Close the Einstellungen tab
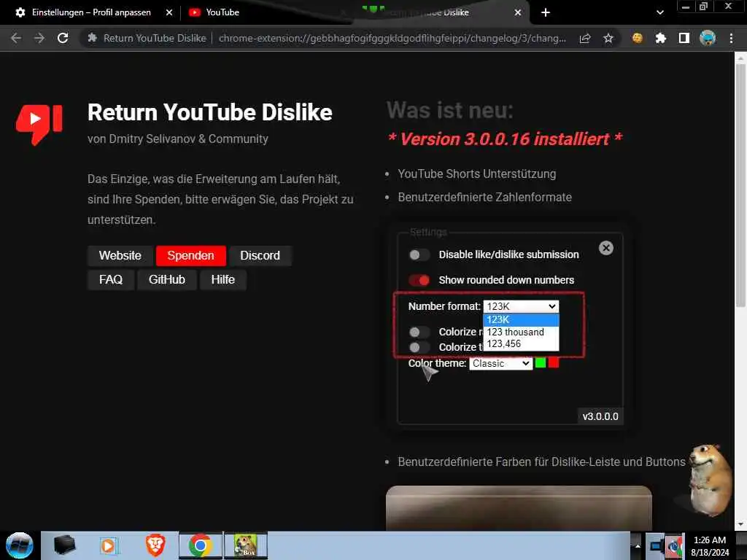Viewport: 747px width, 560px height. (x=169, y=12)
